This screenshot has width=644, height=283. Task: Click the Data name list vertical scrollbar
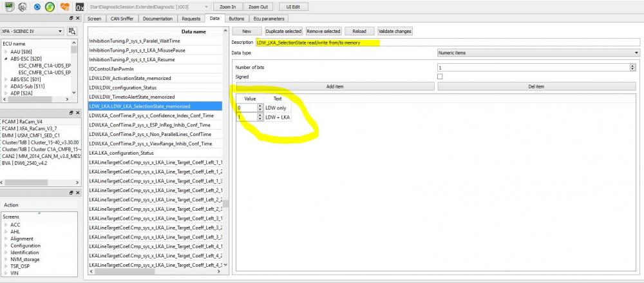[225, 148]
